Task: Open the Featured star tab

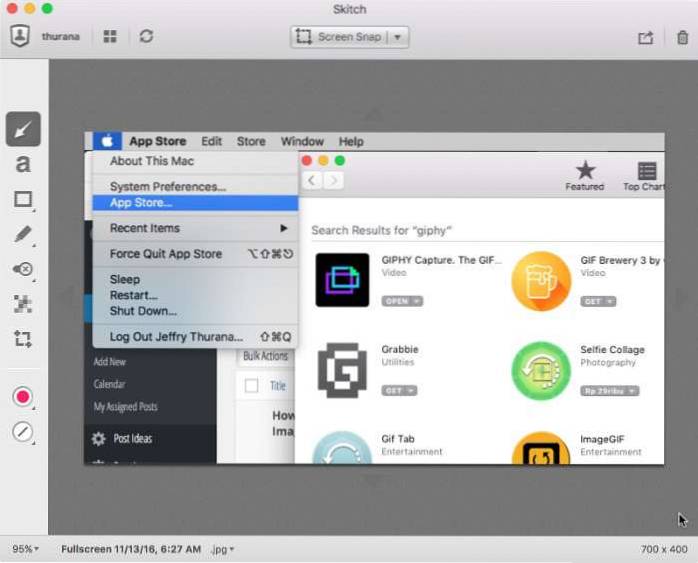Action: point(585,176)
